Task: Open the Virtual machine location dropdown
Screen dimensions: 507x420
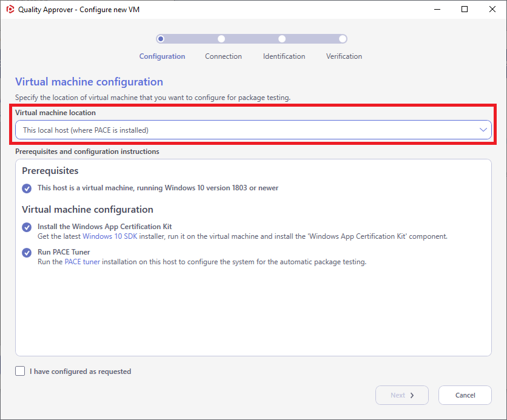Action: [x=253, y=130]
